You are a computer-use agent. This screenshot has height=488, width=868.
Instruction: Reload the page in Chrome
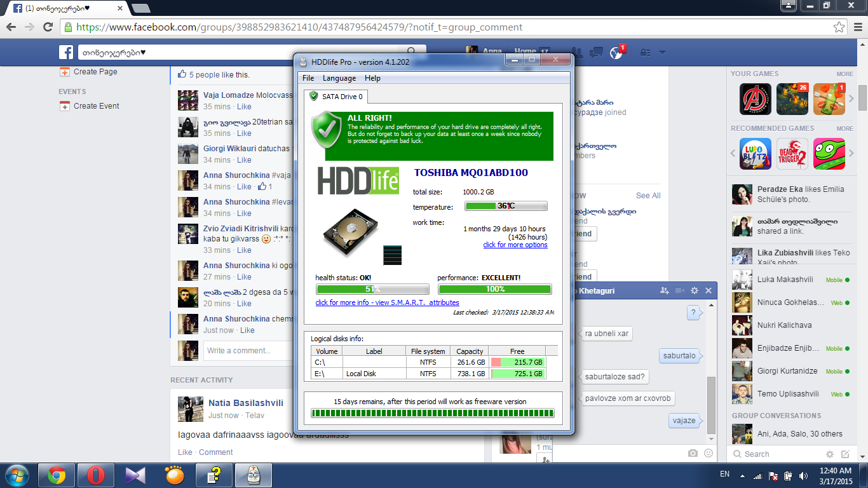click(48, 27)
